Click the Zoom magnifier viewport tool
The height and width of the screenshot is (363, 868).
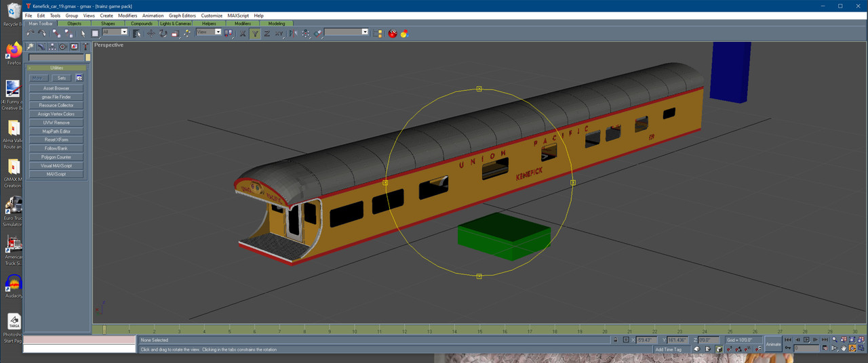tap(834, 339)
